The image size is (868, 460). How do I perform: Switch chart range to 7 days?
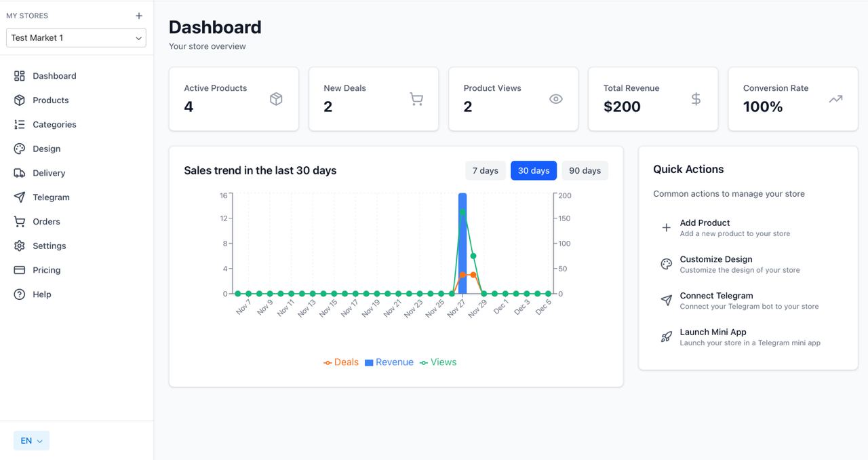pyautogui.click(x=486, y=170)
